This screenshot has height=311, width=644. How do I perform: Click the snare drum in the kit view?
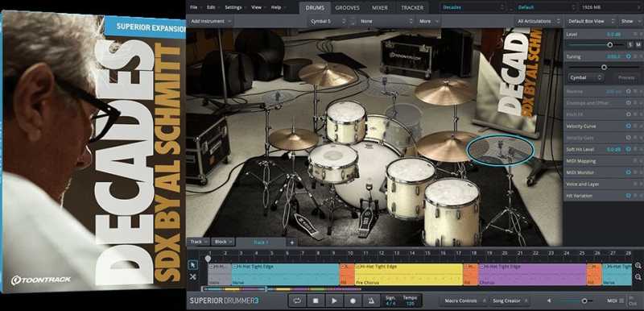click(x=333, y=163)
